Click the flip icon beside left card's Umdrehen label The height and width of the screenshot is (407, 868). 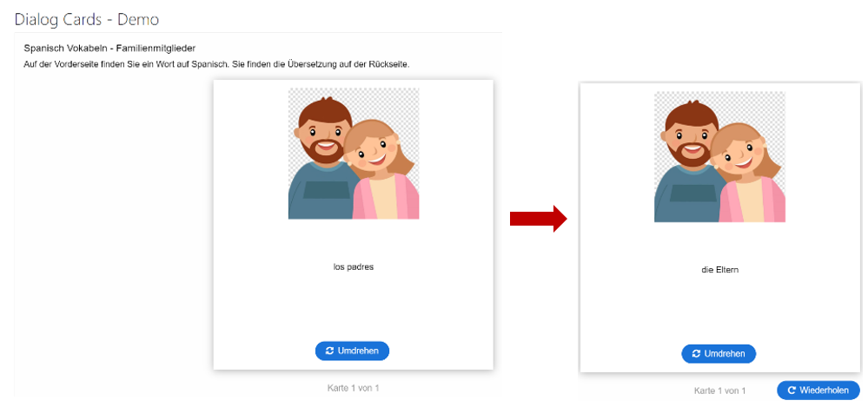[x=330, y=351]
